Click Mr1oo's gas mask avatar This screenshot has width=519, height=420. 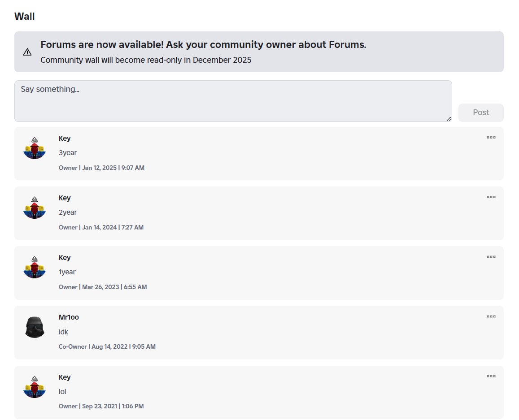(35, 327)
